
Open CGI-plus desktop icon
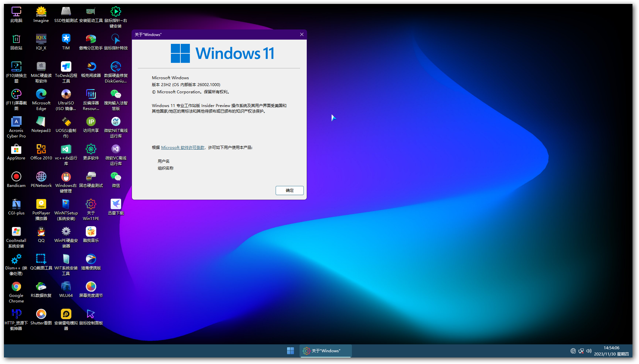tap(16, 207)
